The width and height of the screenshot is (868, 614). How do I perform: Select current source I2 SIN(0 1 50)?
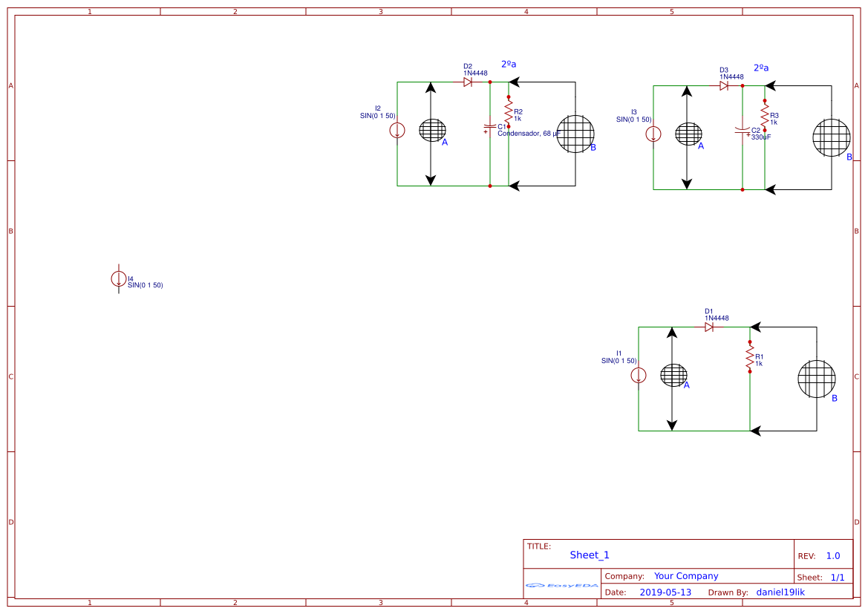click(397, 128)
